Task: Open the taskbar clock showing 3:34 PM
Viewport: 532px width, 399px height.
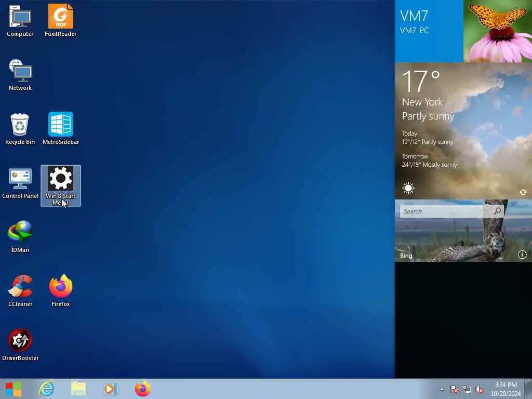Action: (506, 389)
